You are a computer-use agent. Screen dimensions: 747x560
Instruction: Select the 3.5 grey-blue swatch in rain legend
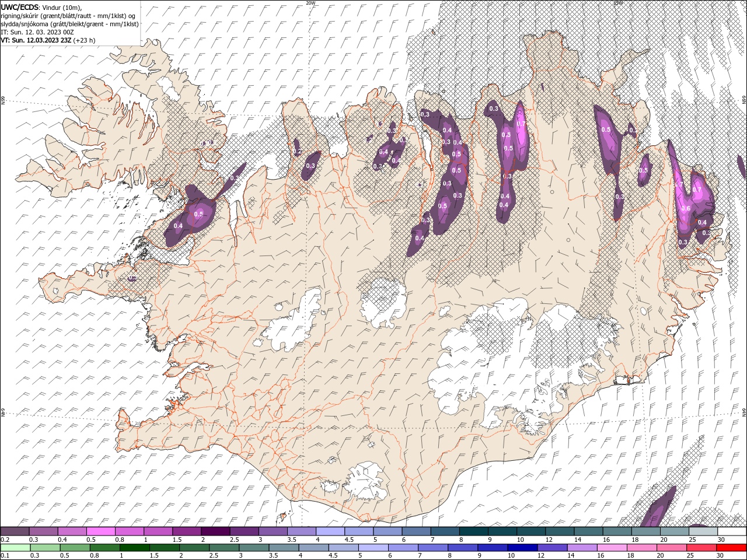click(x=284, y=548)
